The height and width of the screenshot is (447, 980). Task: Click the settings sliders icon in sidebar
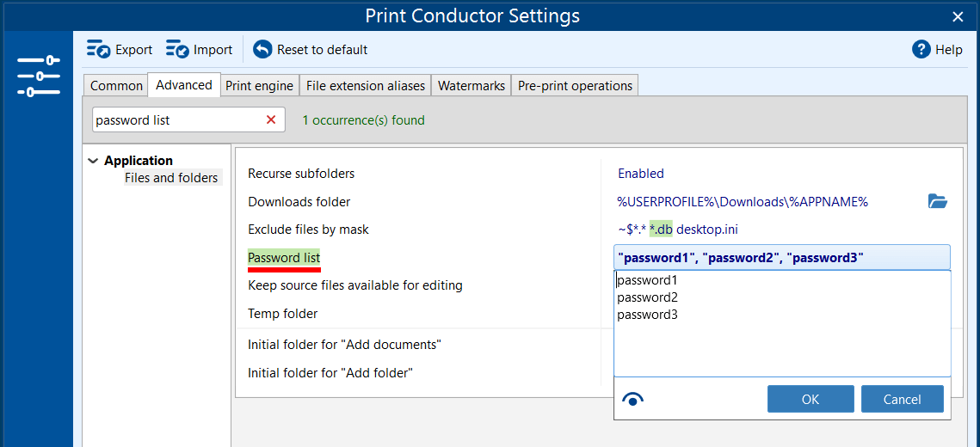[38, 77]
